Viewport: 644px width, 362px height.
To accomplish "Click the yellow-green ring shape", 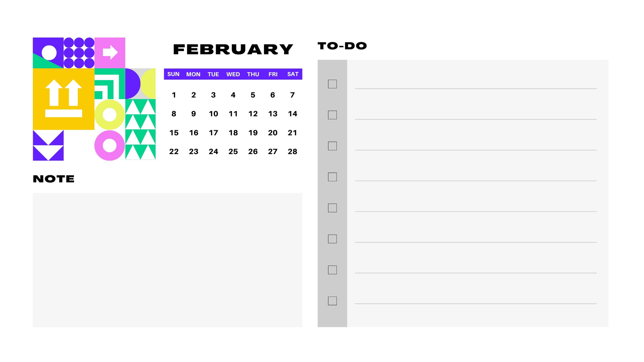I will (109, 115).
